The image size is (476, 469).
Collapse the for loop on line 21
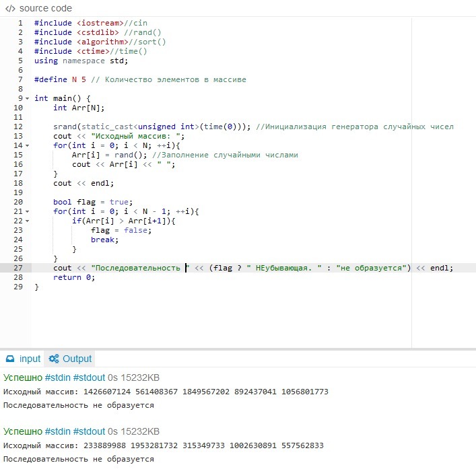pyautogui.click(x=28, y=211)
